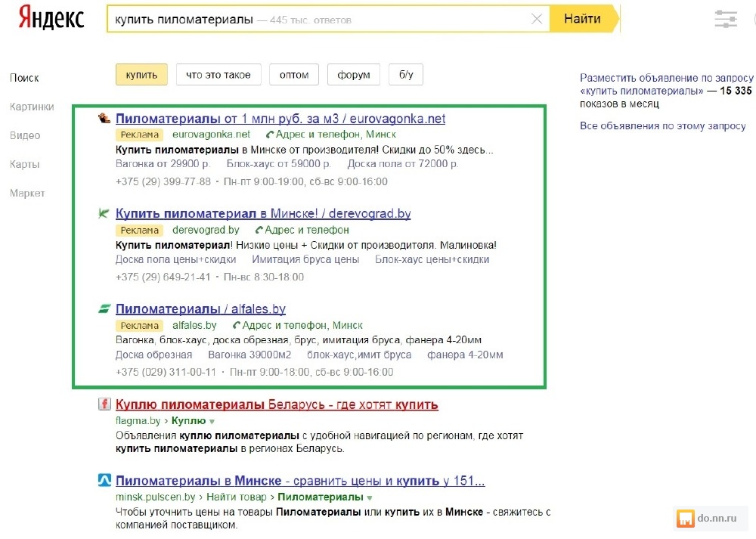Click derevograd.by favicon icon

pos(104,213)
